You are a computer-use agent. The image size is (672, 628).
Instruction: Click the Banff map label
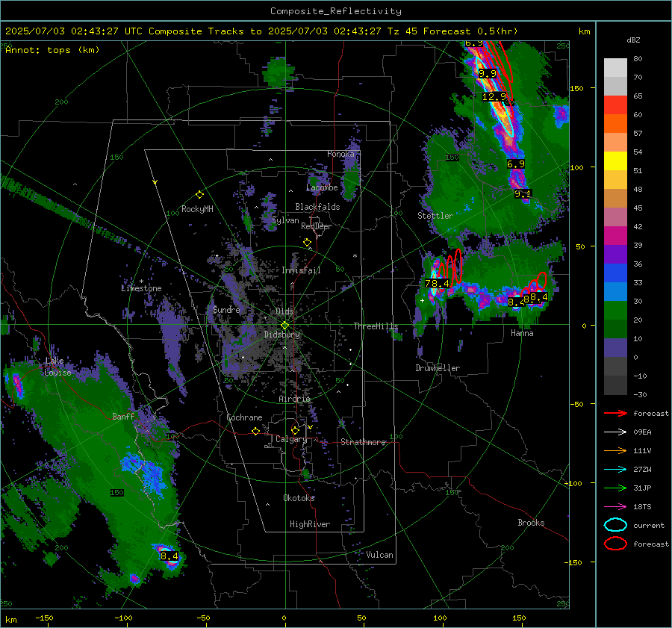pos(123,416)
